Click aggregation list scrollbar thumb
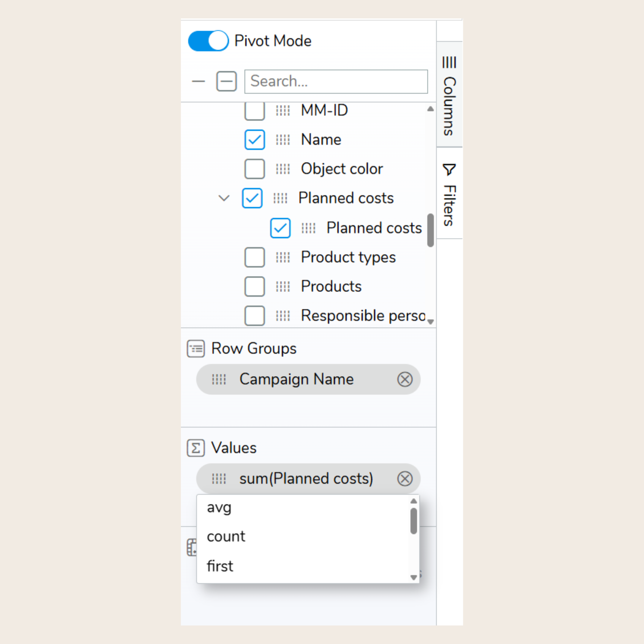 [414, 521]
